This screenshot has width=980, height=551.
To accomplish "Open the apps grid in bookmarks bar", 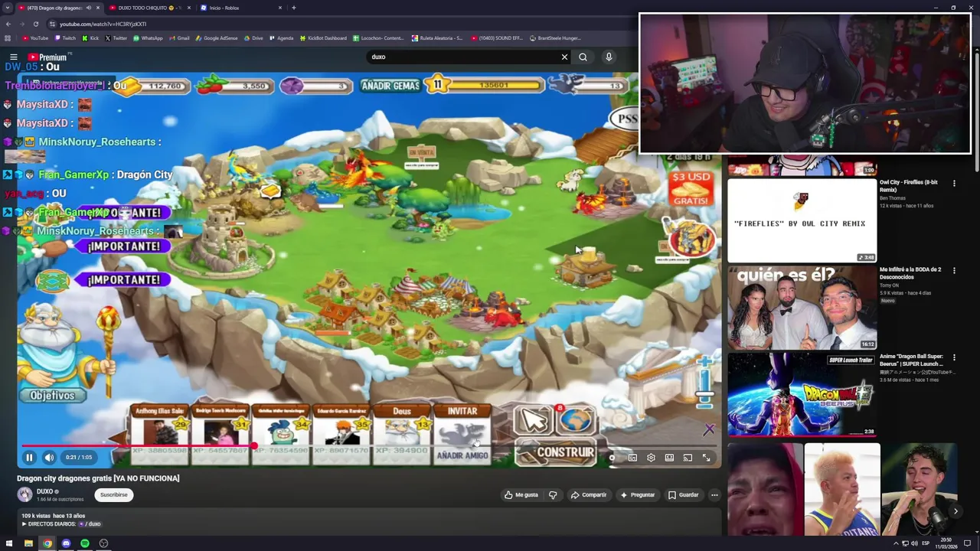I will pyautogui.click(x=8, y=38).
